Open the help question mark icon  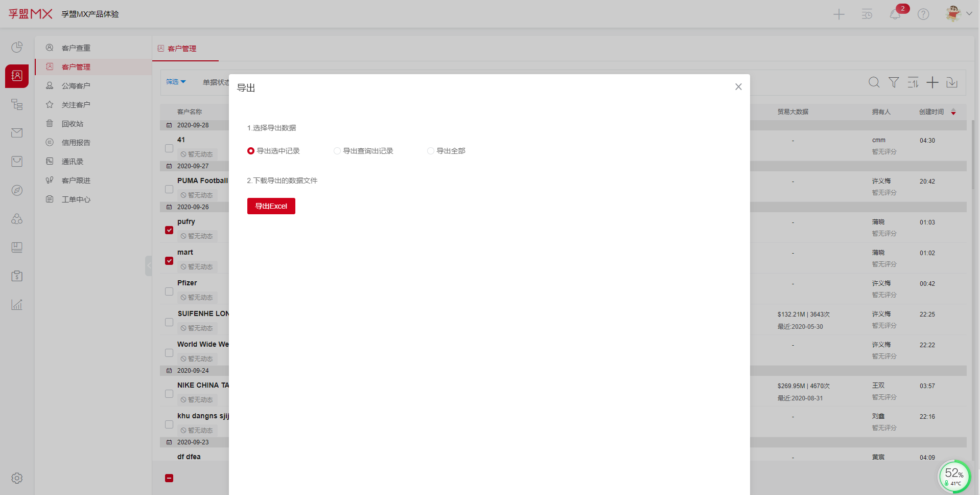(x=923, y=14)
